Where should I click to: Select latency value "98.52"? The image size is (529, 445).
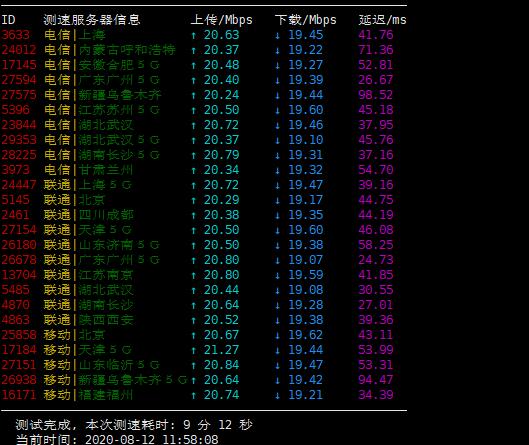tap(376, 95)
